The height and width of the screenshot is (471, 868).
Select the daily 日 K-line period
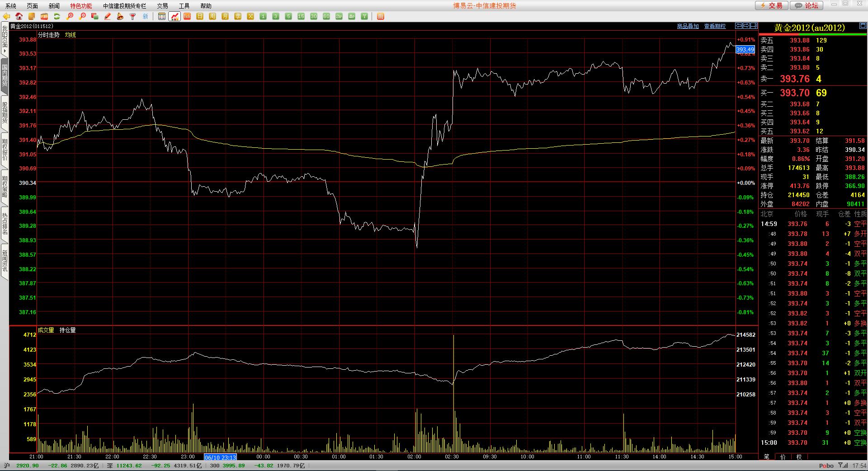[200, 16]
